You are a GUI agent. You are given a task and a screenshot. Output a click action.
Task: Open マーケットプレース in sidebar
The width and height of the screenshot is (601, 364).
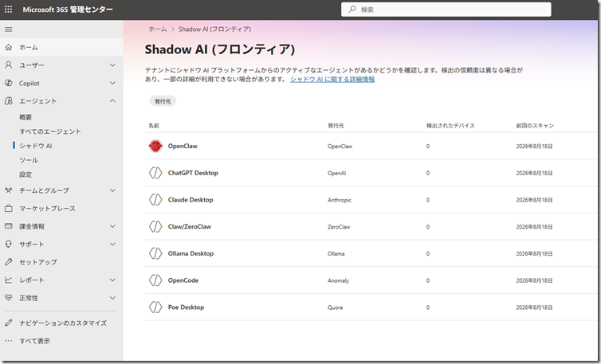(x=47, y=209)
